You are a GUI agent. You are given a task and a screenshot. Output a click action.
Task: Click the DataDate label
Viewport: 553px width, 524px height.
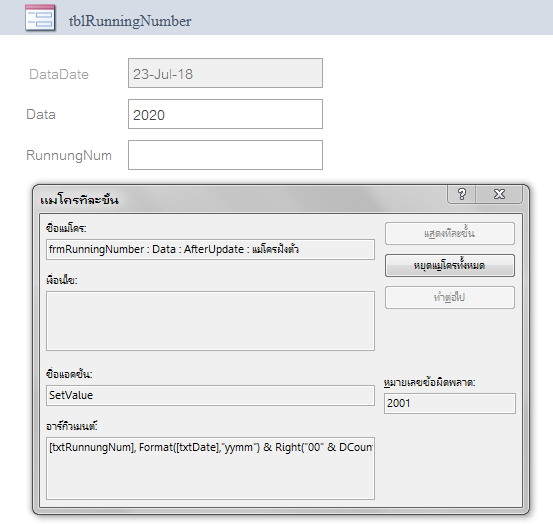(x=59, y=74)
